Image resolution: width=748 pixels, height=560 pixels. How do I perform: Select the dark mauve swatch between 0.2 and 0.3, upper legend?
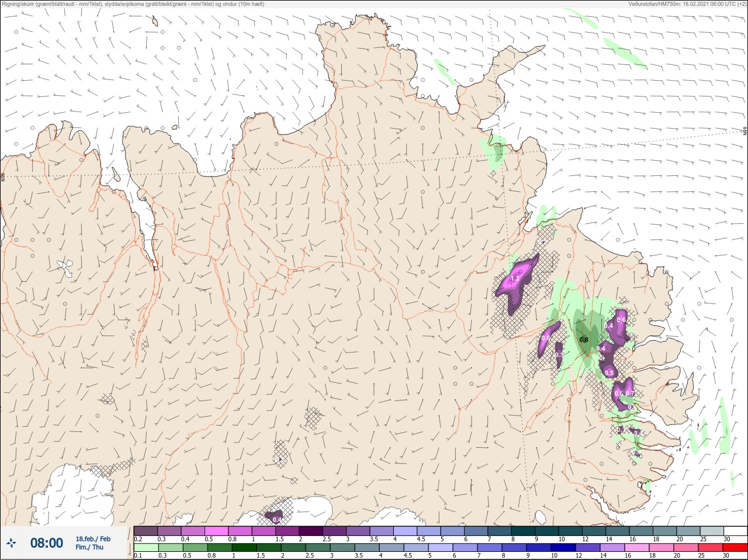tap(146, 531)
